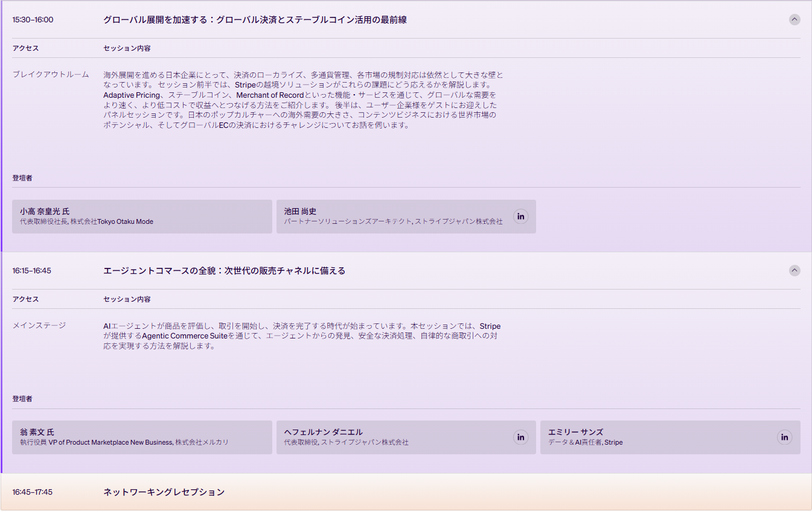Click the 海外展開を進める日本企業 session description paragraph
The image size is (812, 511).
click(x=303, y=100)
